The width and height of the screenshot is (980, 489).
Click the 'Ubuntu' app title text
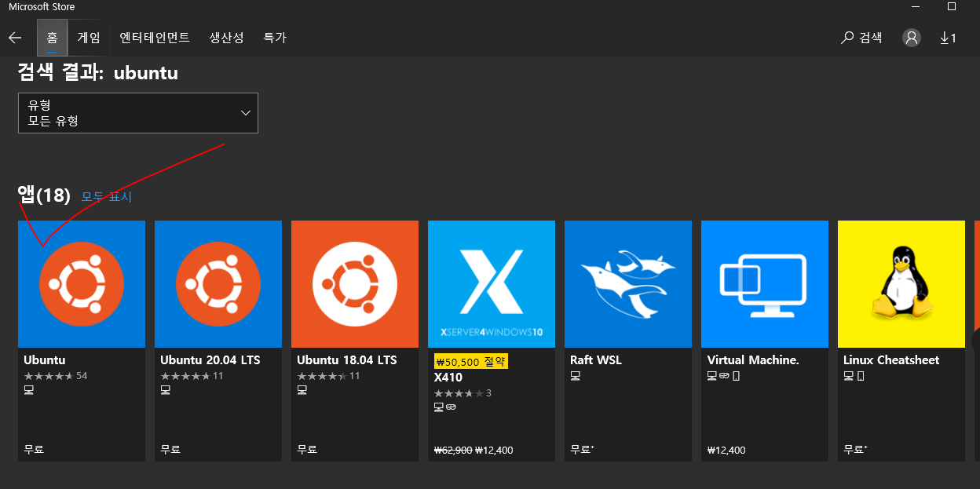[45, 360]
